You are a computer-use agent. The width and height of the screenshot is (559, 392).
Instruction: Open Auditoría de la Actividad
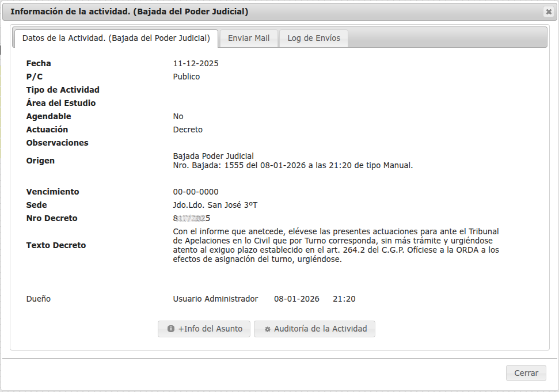click(314, 329)
